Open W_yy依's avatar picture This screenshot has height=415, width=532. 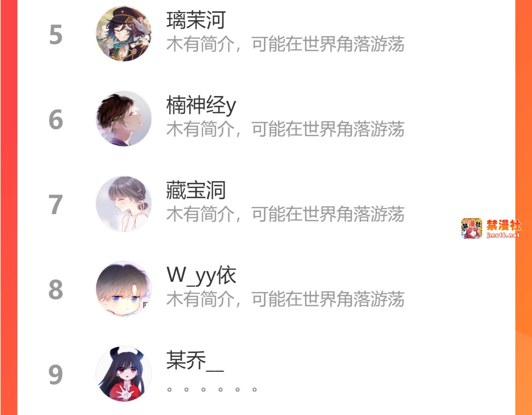point(123,289)
